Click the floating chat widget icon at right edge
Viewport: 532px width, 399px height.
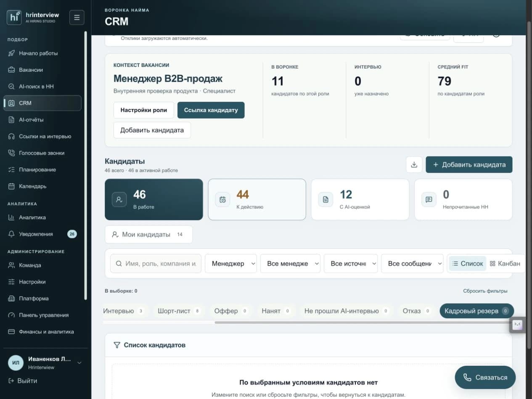[x=517, y=325]
